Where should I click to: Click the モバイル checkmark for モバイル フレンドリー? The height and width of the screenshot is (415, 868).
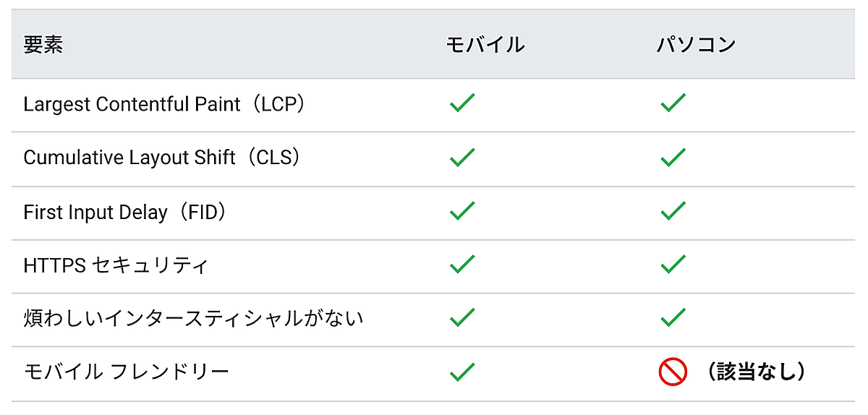461,372
